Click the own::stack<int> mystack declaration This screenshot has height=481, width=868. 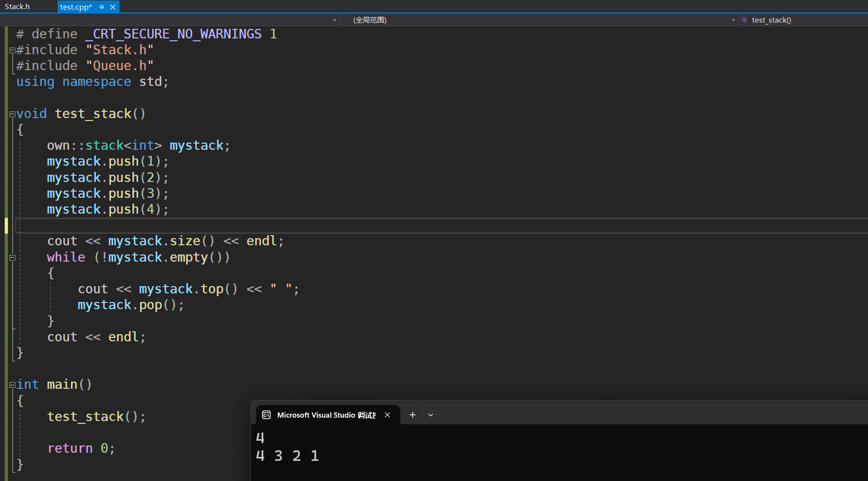tap(139, 145)
